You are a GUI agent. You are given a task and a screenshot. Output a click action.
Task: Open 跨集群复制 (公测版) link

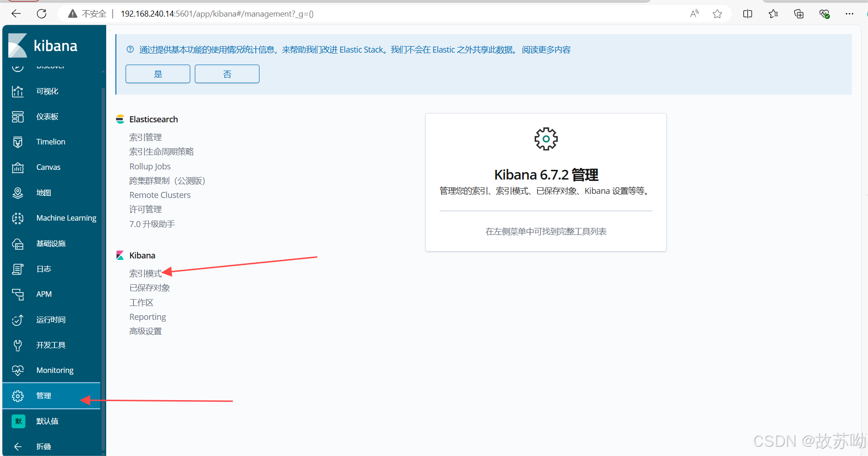click(x=167, y=181)
